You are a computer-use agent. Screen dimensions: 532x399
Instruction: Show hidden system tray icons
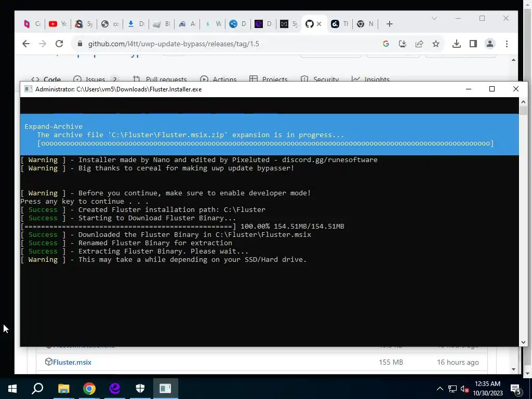coord(440,389)
